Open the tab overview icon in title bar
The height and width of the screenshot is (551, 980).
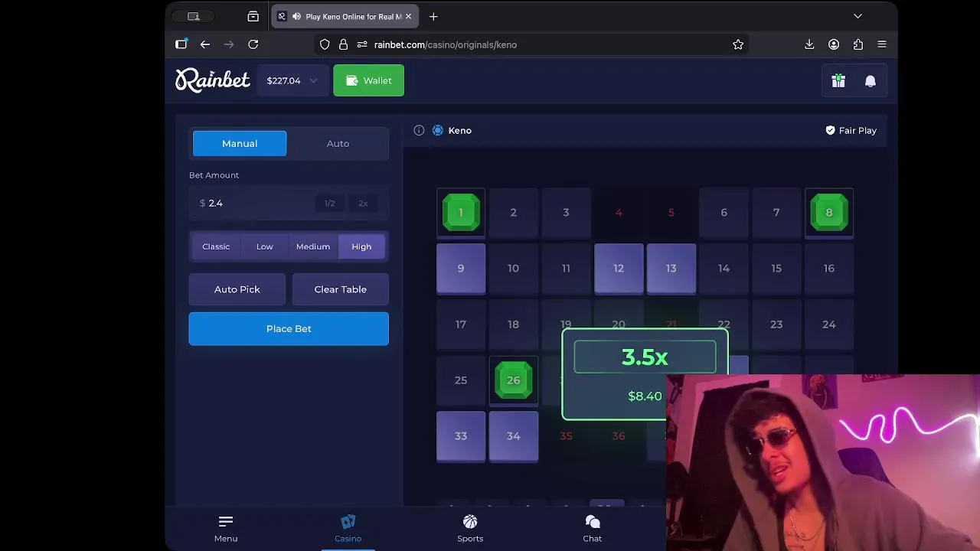coord(253,16)
